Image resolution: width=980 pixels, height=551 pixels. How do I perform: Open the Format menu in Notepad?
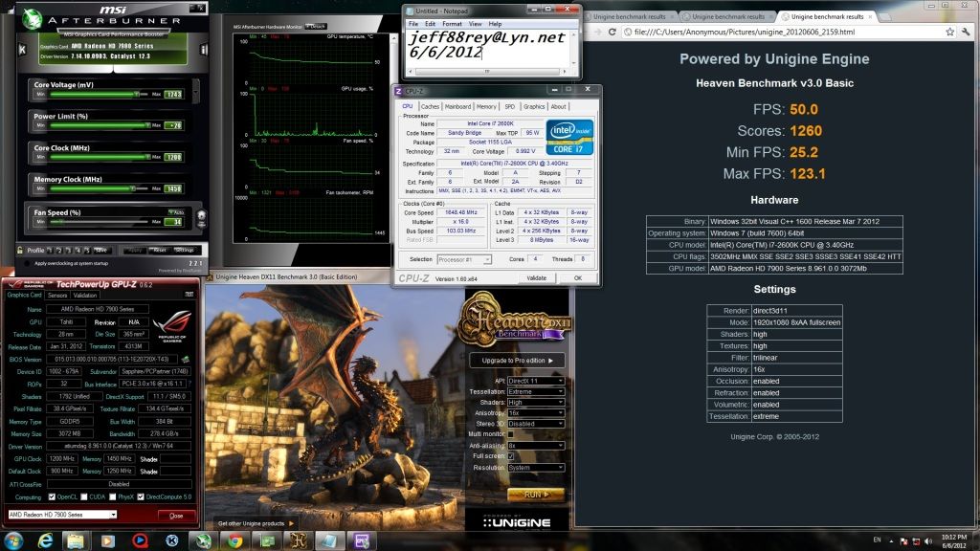[452, 23]
